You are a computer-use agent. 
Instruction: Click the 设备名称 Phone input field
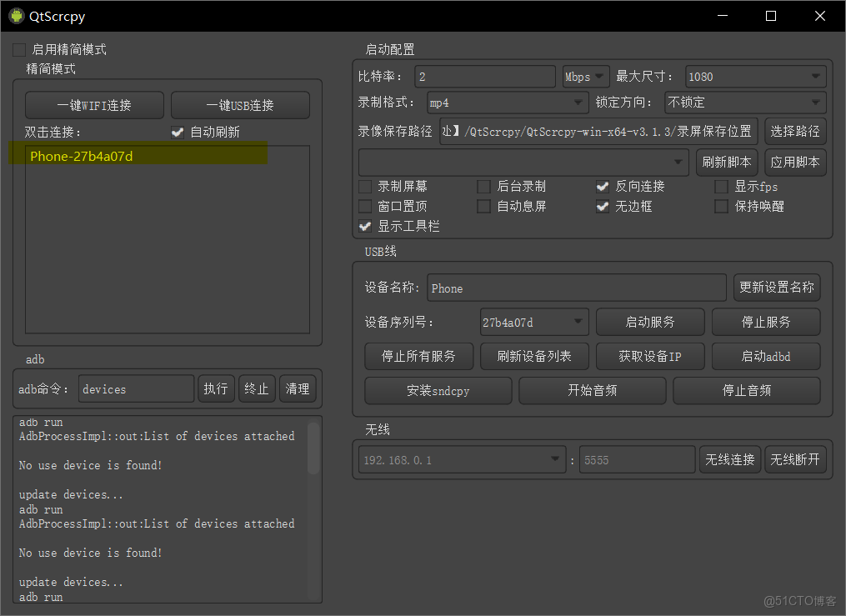pyautogui.click(x=577, y=288)
